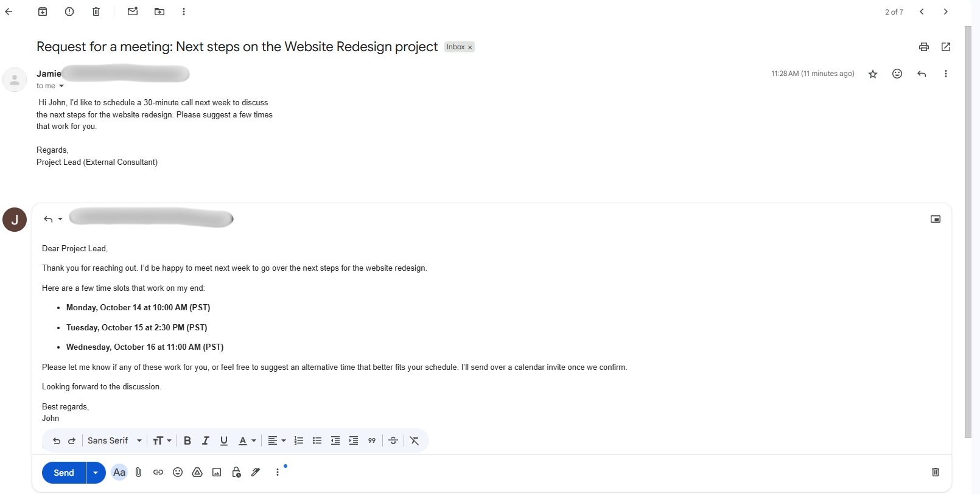Click the 'Wednesday, October 16' bullet text
This screenshot has width=980, height=494.
[145, 347]
